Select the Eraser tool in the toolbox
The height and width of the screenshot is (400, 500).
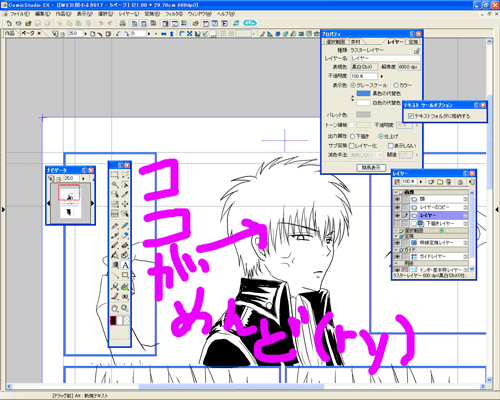coord(125,236)
